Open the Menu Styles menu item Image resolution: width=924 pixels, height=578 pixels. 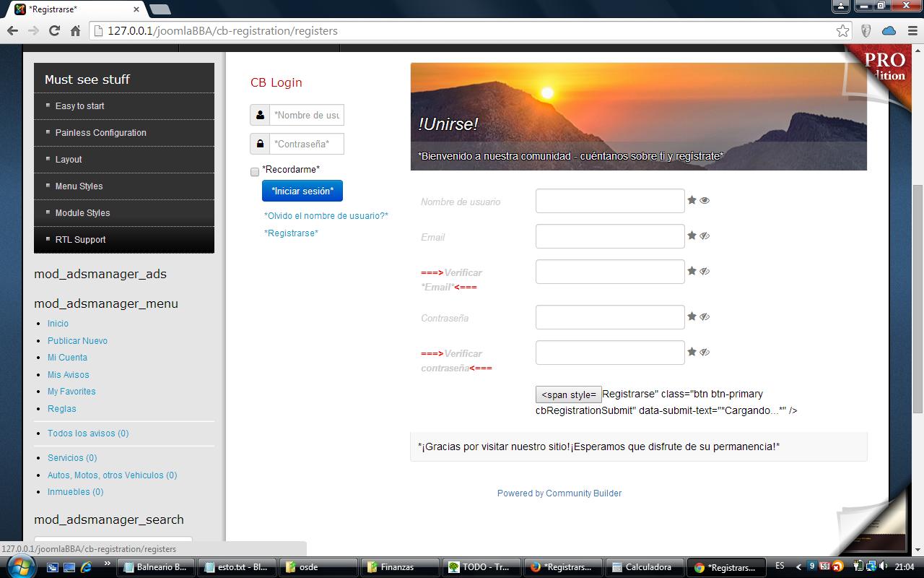(124, 186)
